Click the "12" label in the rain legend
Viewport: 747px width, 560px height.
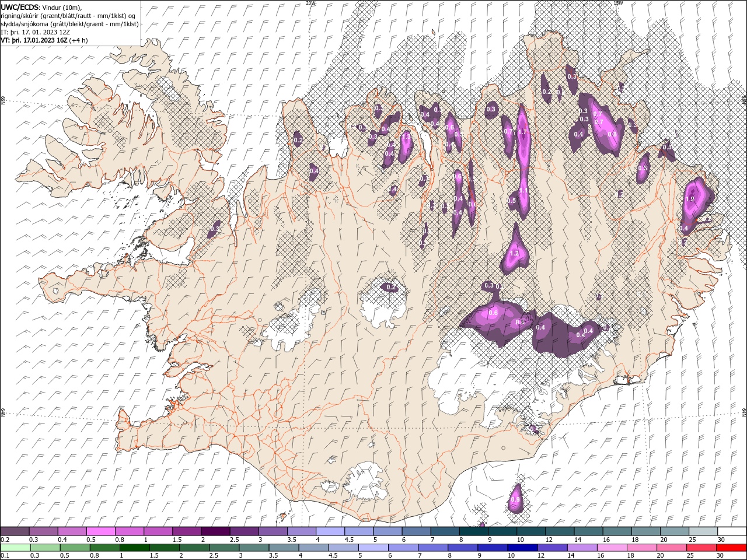pyautogui.click(x=542, y=555)
